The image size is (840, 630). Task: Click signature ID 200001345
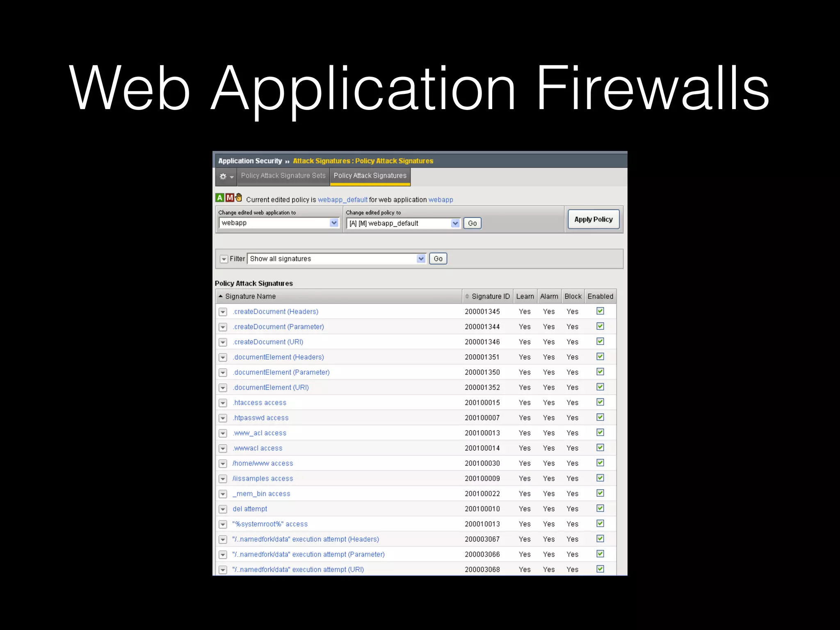tap(482, 312)
